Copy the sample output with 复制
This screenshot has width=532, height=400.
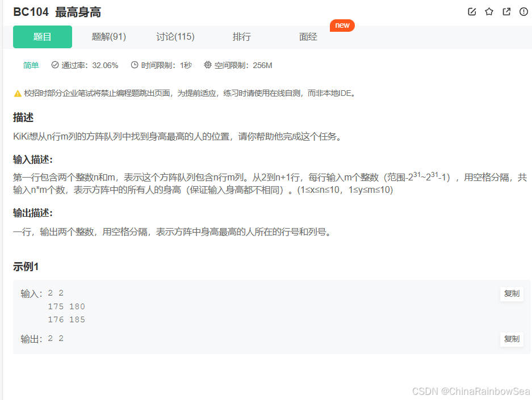coord(512,339)
